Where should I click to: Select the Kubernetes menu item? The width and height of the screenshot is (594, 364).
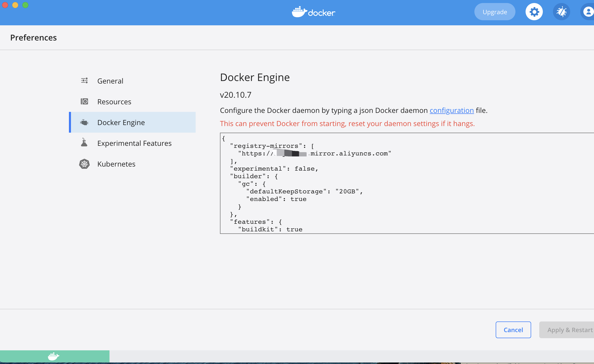coord(117,164)
